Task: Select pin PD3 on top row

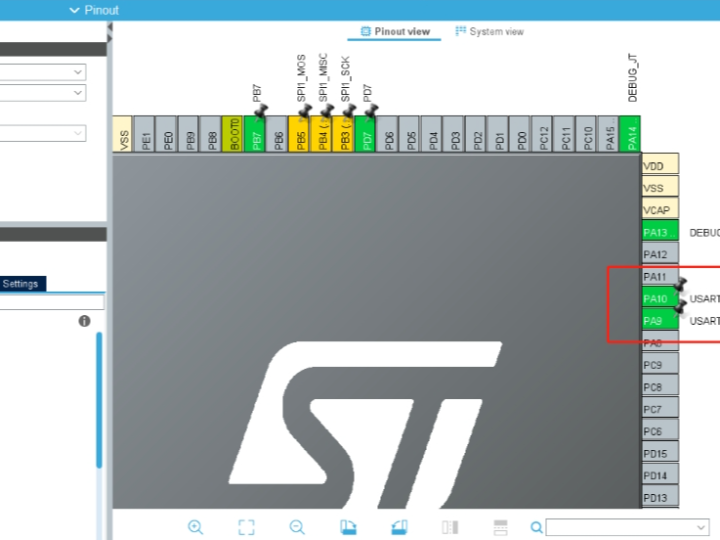Action: [454, 134]
